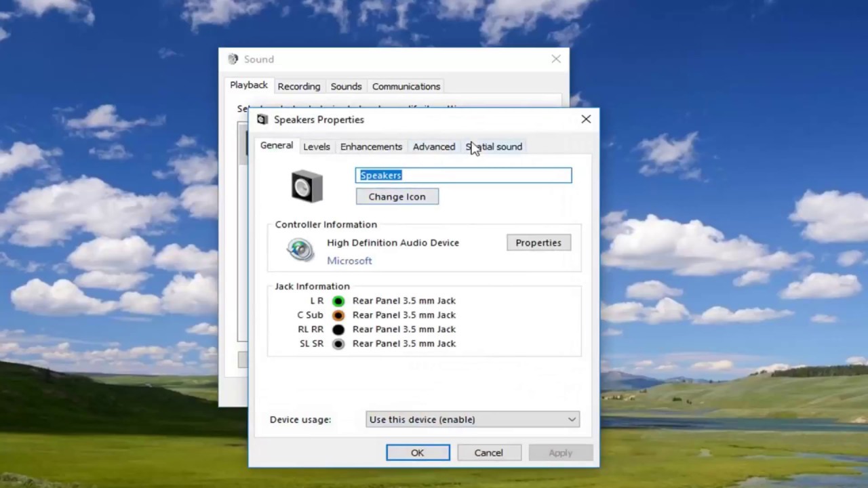Screen dimensions: 868x488
Task: Click the Device usage label
Action: [x=300, y=420]
